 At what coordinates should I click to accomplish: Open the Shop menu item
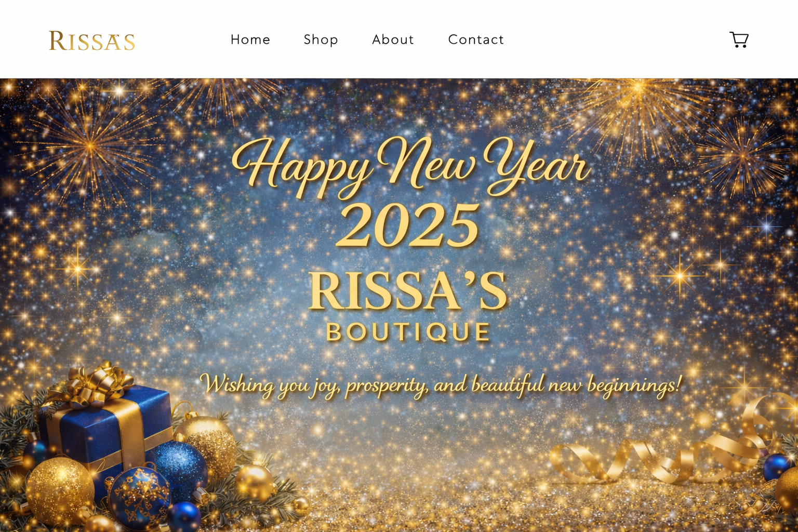pyautogui.click(x=321, y=39)
